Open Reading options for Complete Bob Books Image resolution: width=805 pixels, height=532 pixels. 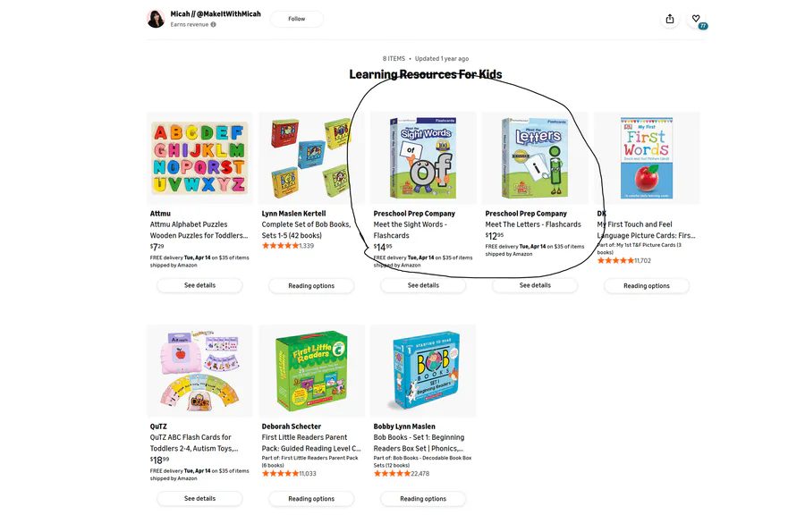point(311,286)
